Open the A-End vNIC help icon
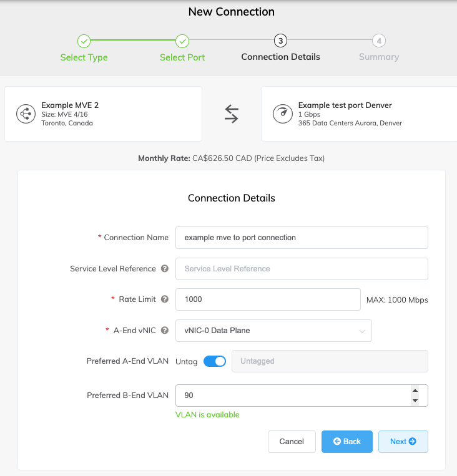The image size is (457, 476). 165,330
